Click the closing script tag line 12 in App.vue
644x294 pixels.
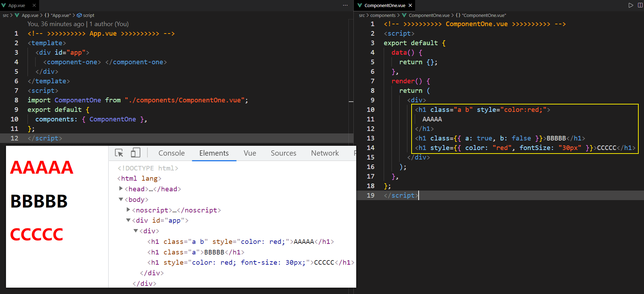pyautogui.click(x=45, y=138)
